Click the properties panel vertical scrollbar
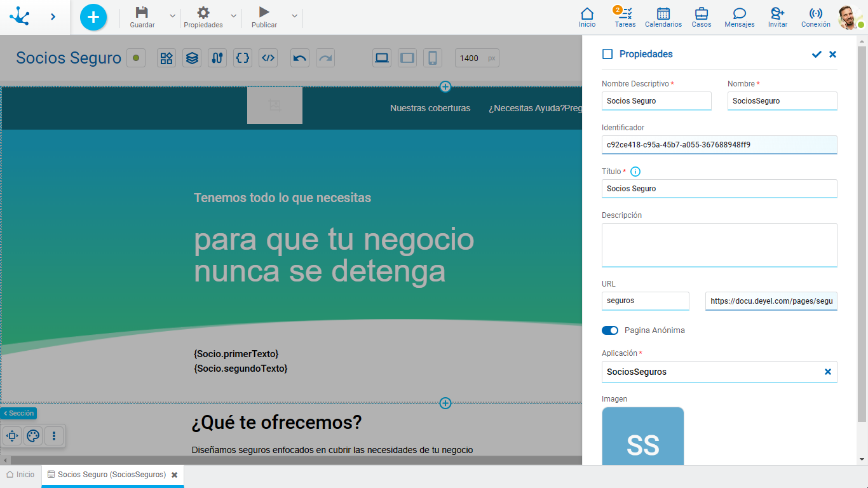 coord(862,234)
